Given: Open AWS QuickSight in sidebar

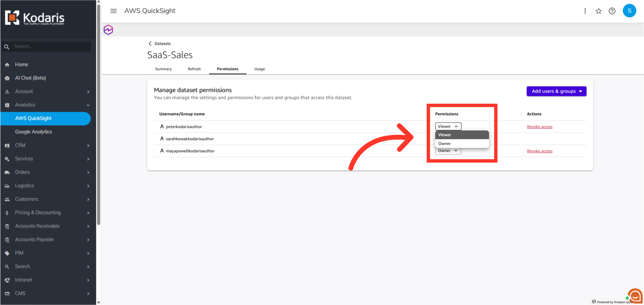Looking at the screenshot, I should click(x=46, y=119).
